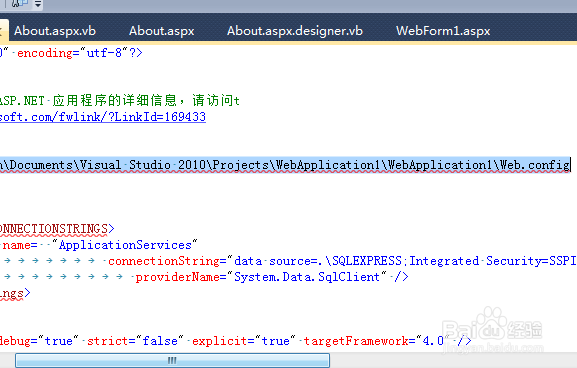Click the connectionString attribute name
The height and width of the screenshot is (368, 577).
(x=164, y=261)
